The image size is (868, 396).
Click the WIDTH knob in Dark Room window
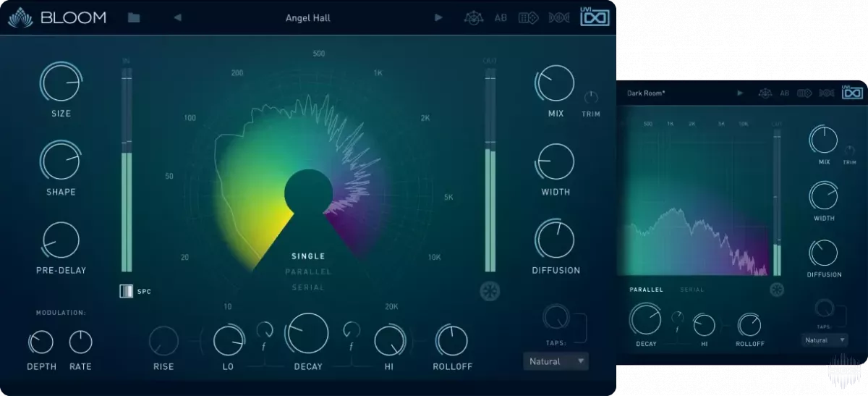point(824,196)
